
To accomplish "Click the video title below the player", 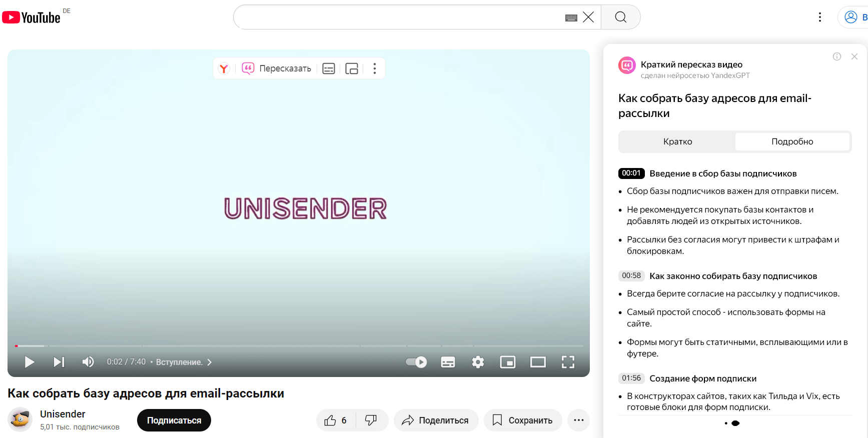I will tap(146, 393).
